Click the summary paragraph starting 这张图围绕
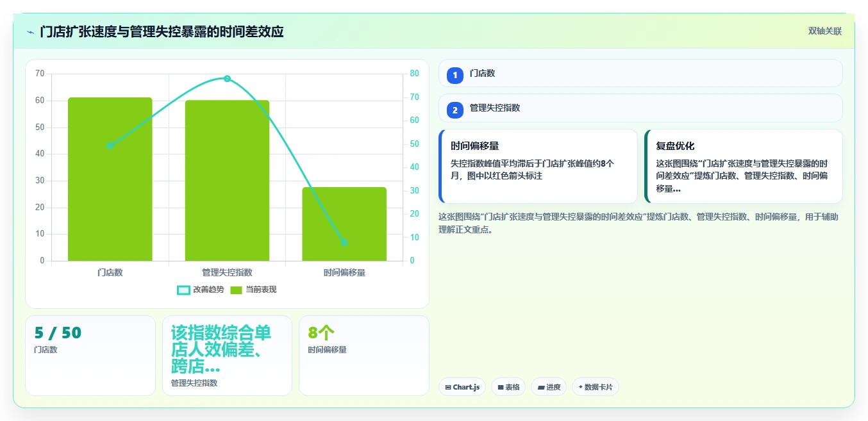Viewport: 868px width, 421px height. (x=638, y=223)
